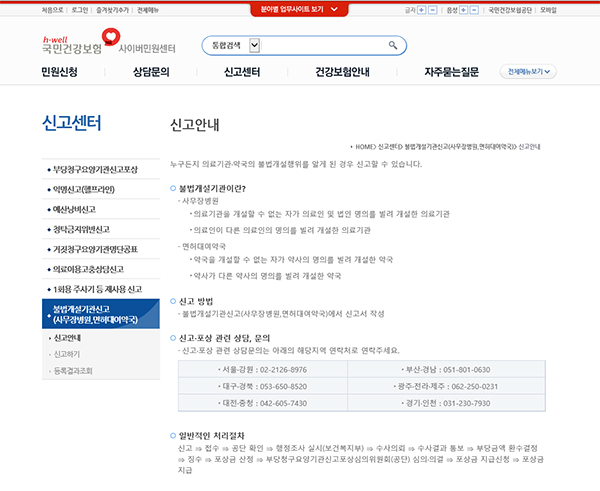Screen dimensions: 600x491
Task: Lower voice volume with minus icon next to 음성
Action: [474, 10]
